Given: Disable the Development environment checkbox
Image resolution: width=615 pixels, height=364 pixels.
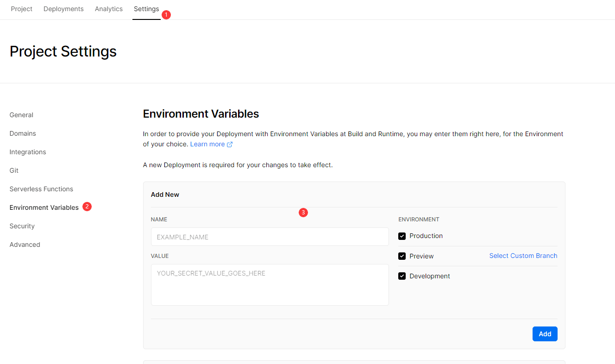Looking at the screenshot, I should (402, 276).
